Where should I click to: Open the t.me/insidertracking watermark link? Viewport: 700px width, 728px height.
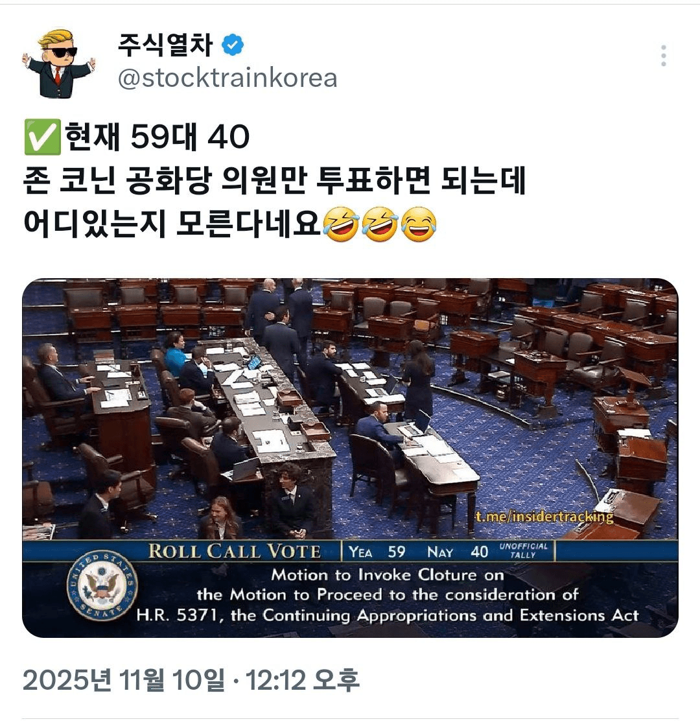(544, 516)
